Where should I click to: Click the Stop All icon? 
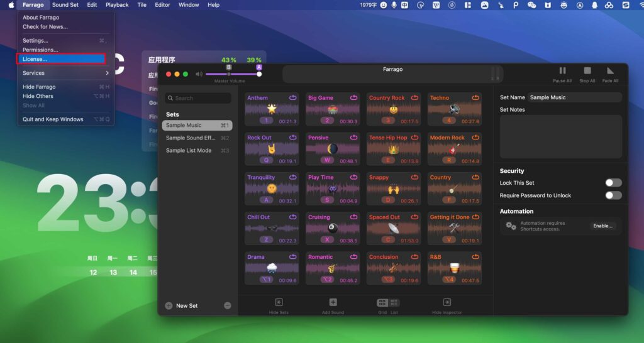[x=587, y=70]
